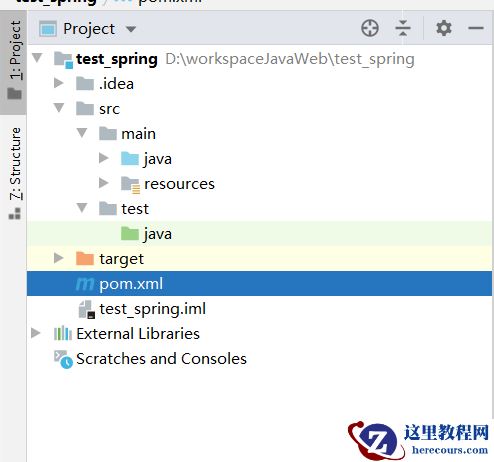Click the resources folder icon
This screenshot has width=494, height=462.
[130, 184]
